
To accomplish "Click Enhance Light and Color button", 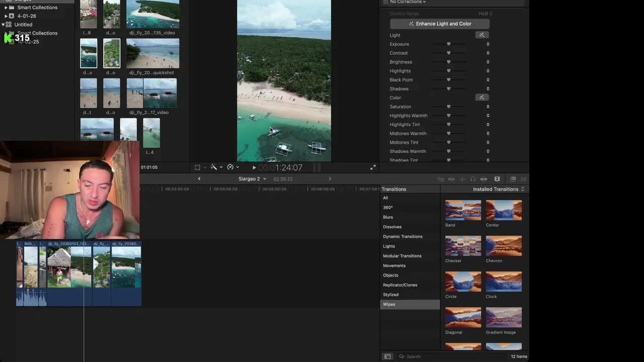I will click(440, 24).
